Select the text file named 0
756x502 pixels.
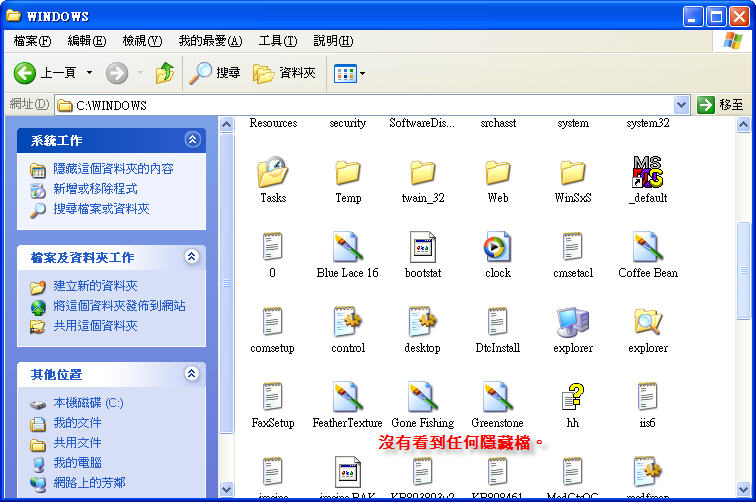click(272, 255)
